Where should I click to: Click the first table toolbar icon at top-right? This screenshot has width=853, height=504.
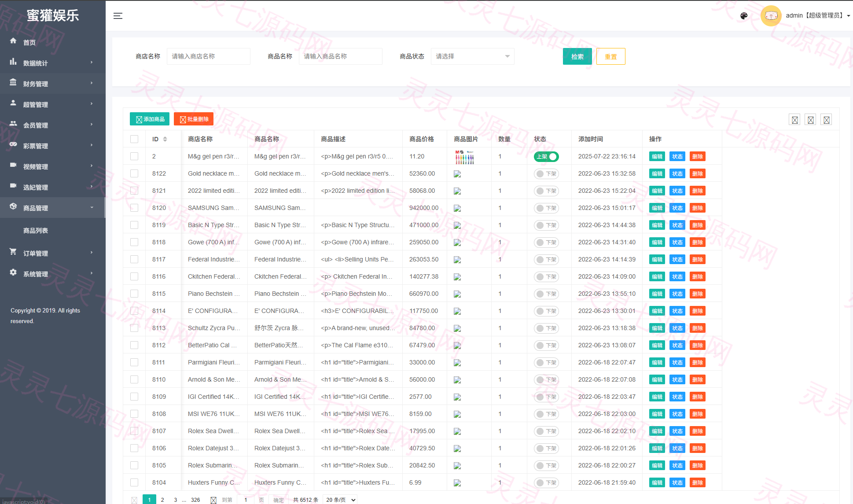794,120
